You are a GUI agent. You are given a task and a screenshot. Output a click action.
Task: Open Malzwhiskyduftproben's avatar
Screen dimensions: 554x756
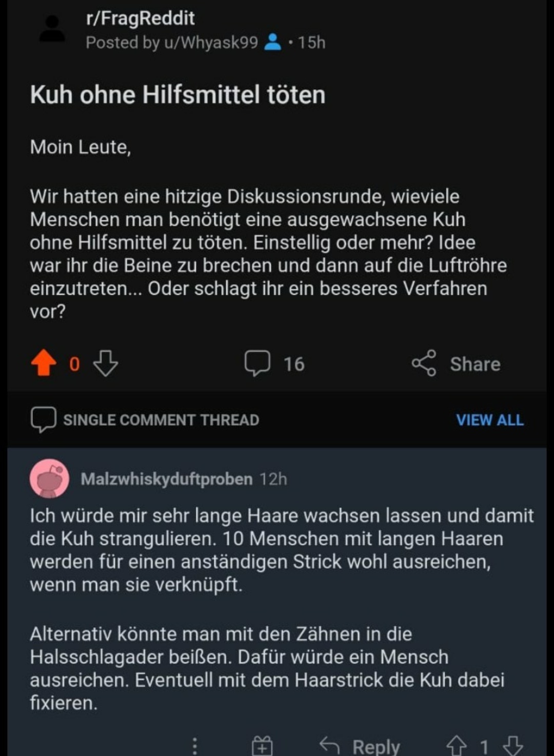click(x=49, y=479)
